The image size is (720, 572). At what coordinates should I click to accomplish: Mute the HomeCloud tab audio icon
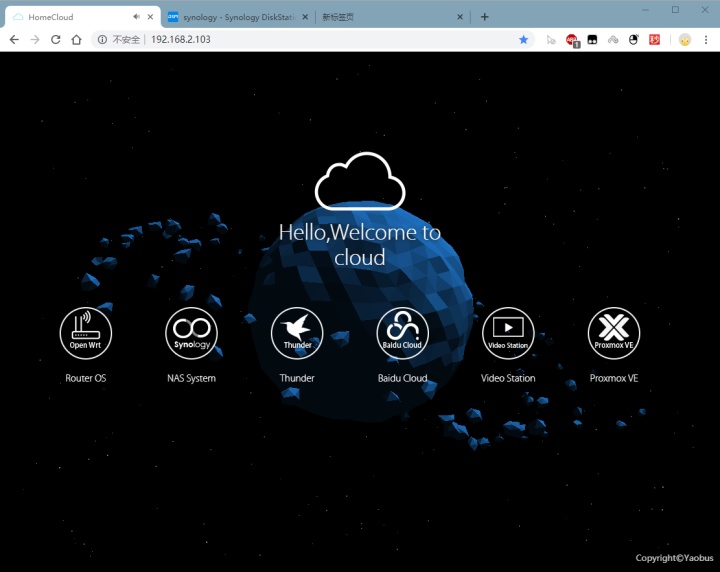(136, 17)
